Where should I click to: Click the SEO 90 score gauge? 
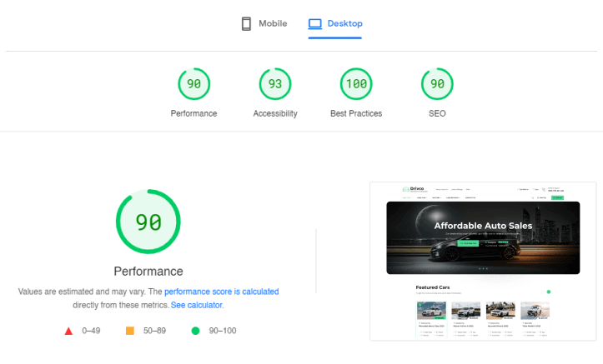pyautogui.click(x=437, y=83)
